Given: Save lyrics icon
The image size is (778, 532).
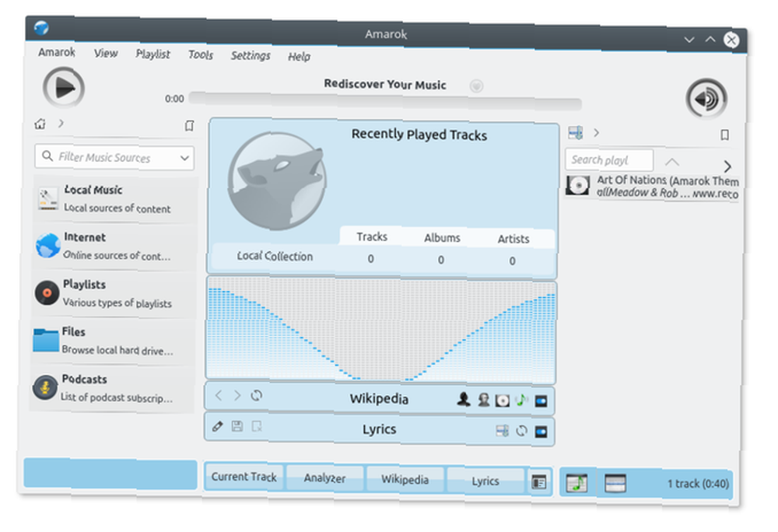Looking at the screenshot, I should pyautogui.click(x=237, y=426).
